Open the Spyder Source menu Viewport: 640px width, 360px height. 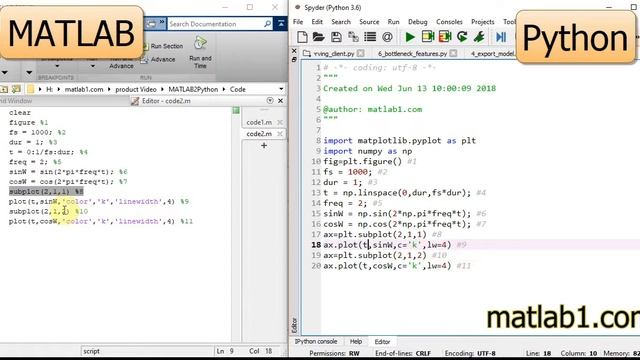(369, 22)
